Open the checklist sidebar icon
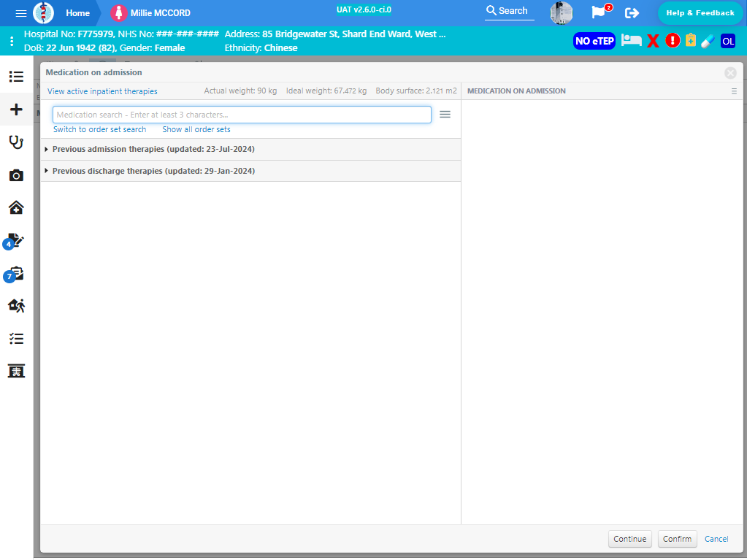 tap(16, 339)
